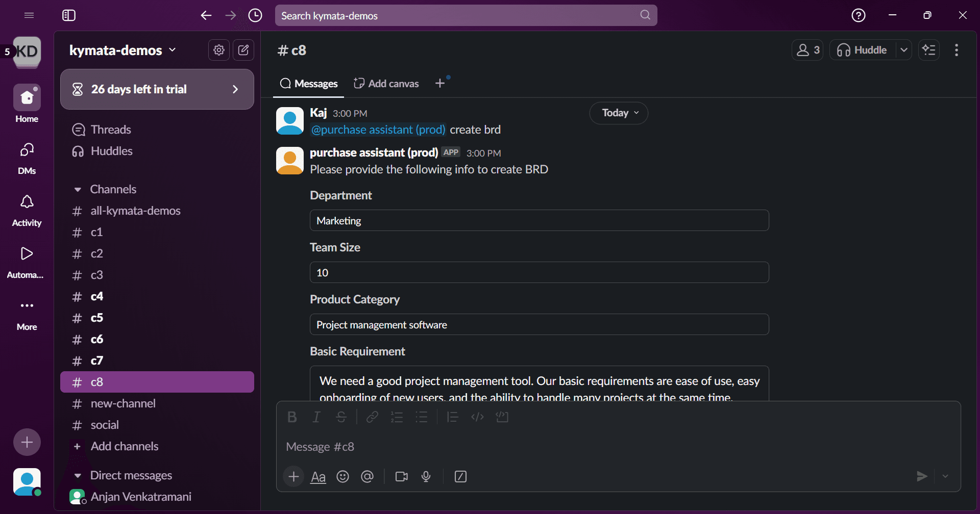Open workspace preferences gear icon

coord(219,50)
